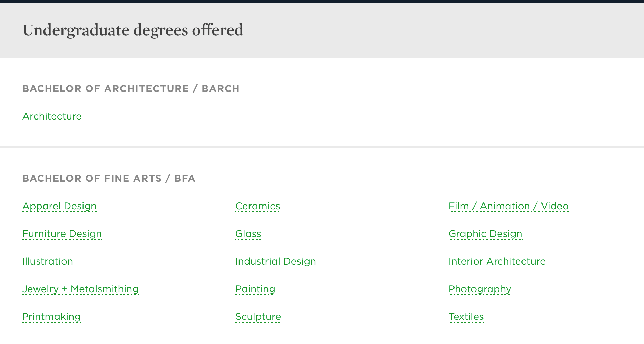Select Film / Animation / Video link
The width and height of the screenshot is (644, 344).
click(x=508, y=206)
